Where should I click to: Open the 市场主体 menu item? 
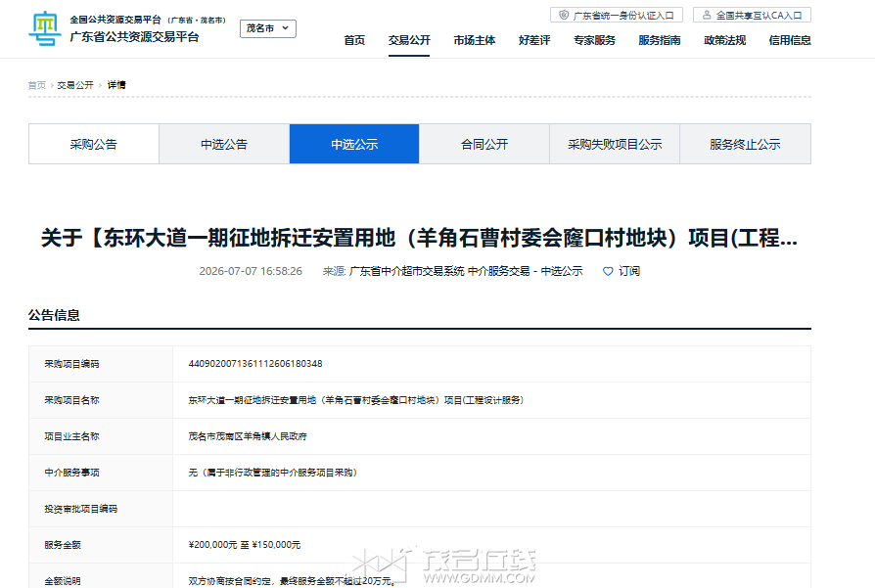click(x=475, y=40)
